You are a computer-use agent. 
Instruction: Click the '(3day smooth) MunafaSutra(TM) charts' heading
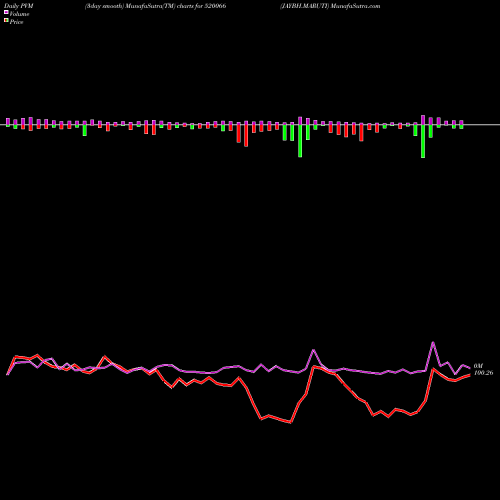coord(156,6)
